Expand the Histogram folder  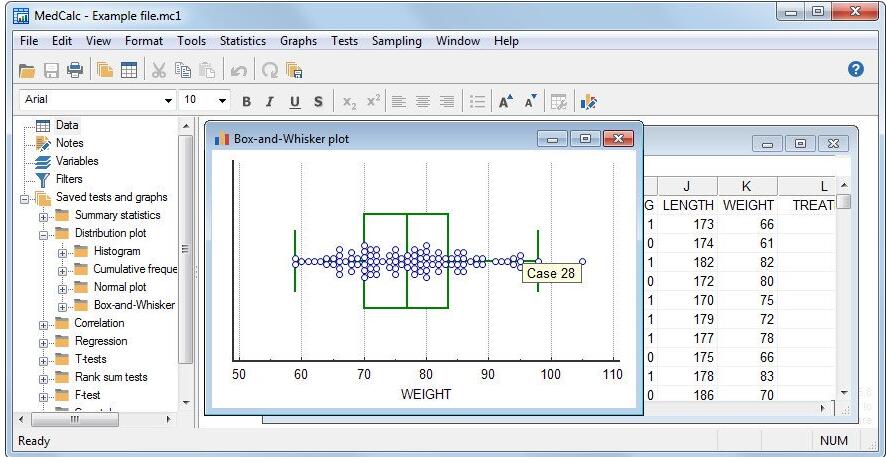[62, 253]
